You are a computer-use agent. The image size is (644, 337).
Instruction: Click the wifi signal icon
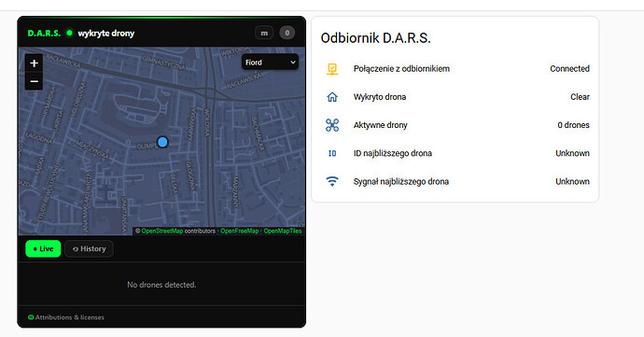pyautogui.click(x=332, y=181)
